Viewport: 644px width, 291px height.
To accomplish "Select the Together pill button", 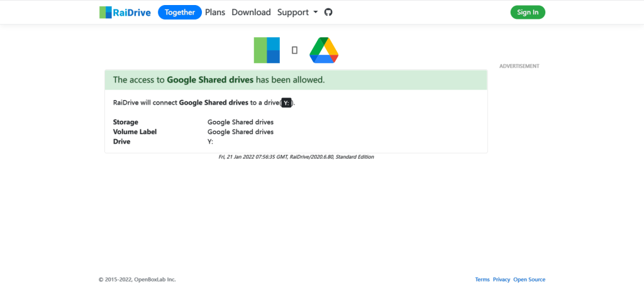I will (x=180, y=13).
